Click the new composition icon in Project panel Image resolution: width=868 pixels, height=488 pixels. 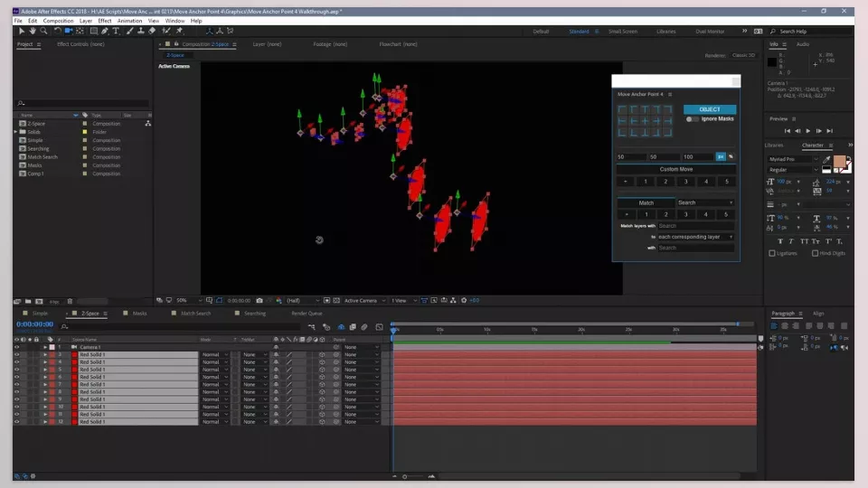coord(39,302)
